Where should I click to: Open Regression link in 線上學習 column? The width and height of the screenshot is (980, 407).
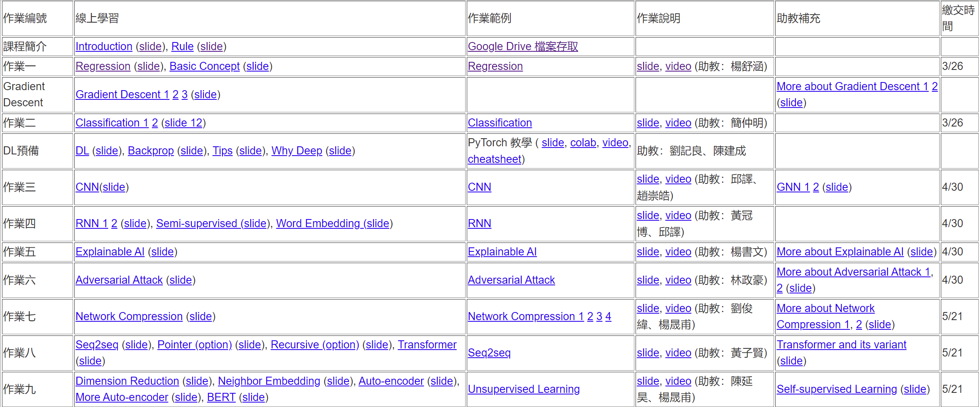click(103, 66)
